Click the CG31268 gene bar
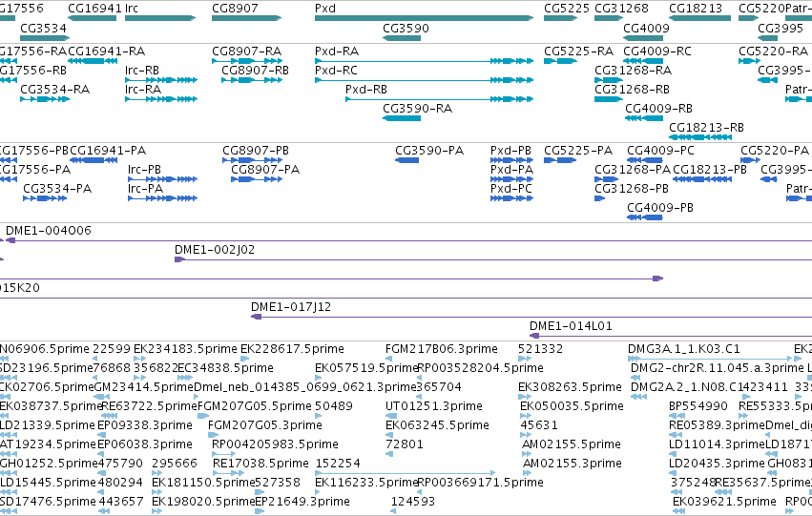The width and height of the screenshot is (812, 516). [609, 18]
